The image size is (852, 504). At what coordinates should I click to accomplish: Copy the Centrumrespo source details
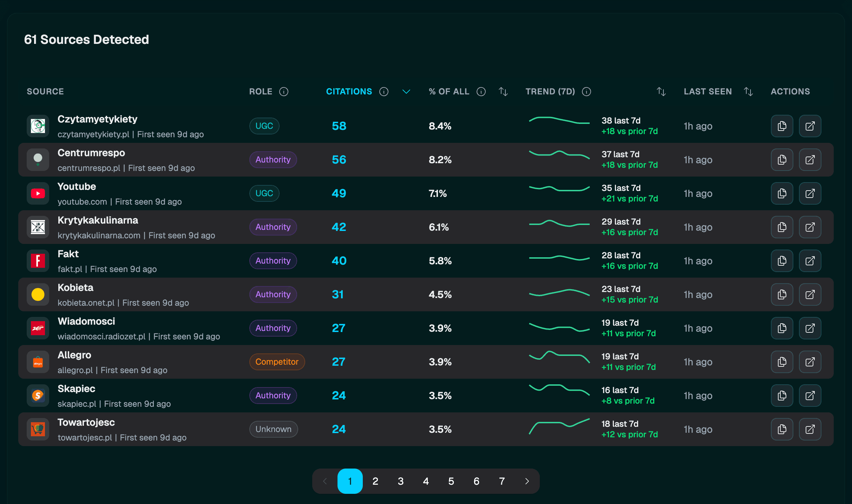click(782, 159)
